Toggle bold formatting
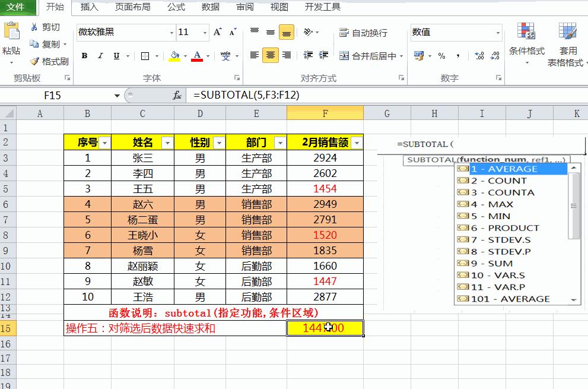Screen dimensions: 588x389 click(83, 55)
